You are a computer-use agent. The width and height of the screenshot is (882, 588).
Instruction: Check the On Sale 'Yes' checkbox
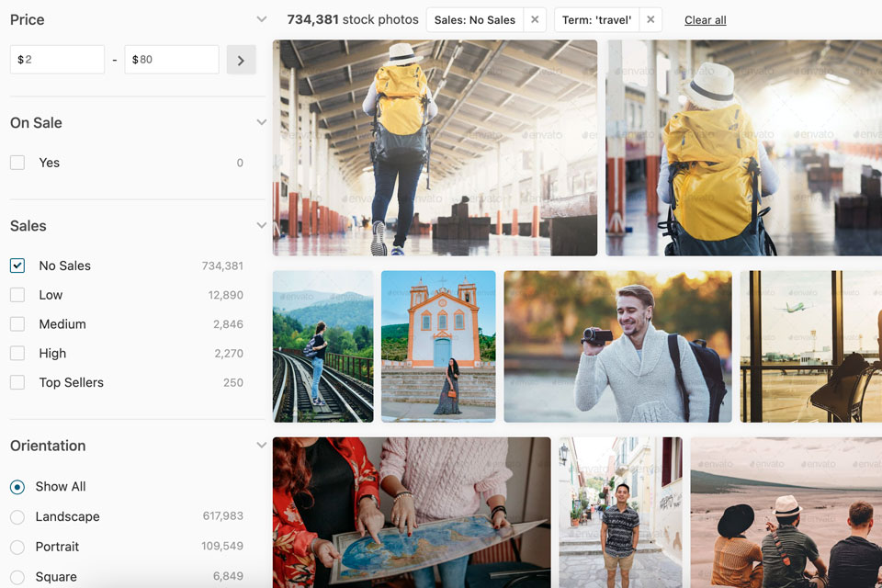(x=17, y=163)
